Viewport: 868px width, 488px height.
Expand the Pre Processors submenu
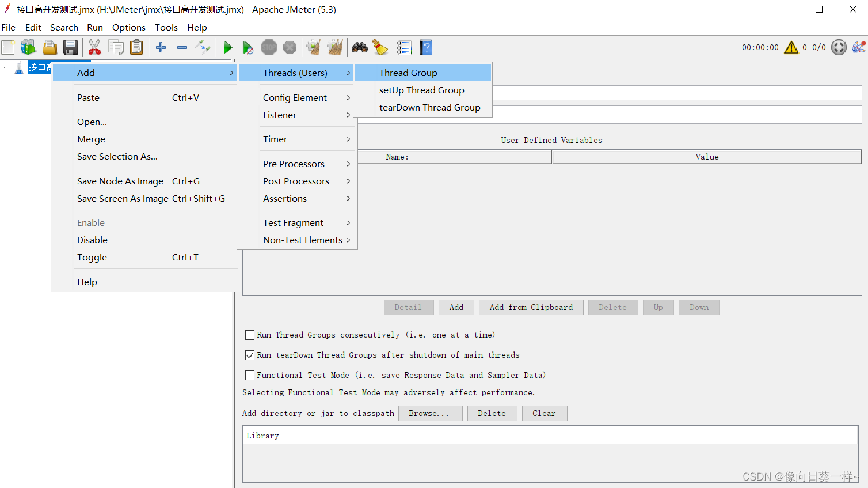(x=295, y=164)
